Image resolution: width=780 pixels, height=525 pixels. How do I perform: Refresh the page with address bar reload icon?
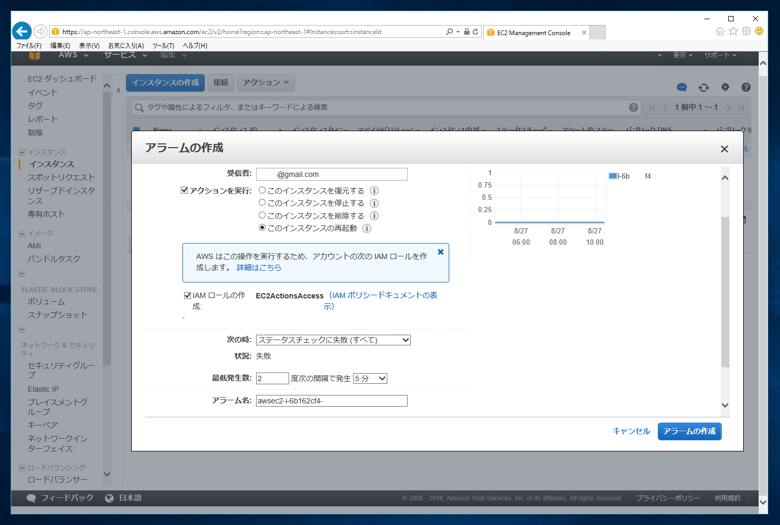coord(476,31)
